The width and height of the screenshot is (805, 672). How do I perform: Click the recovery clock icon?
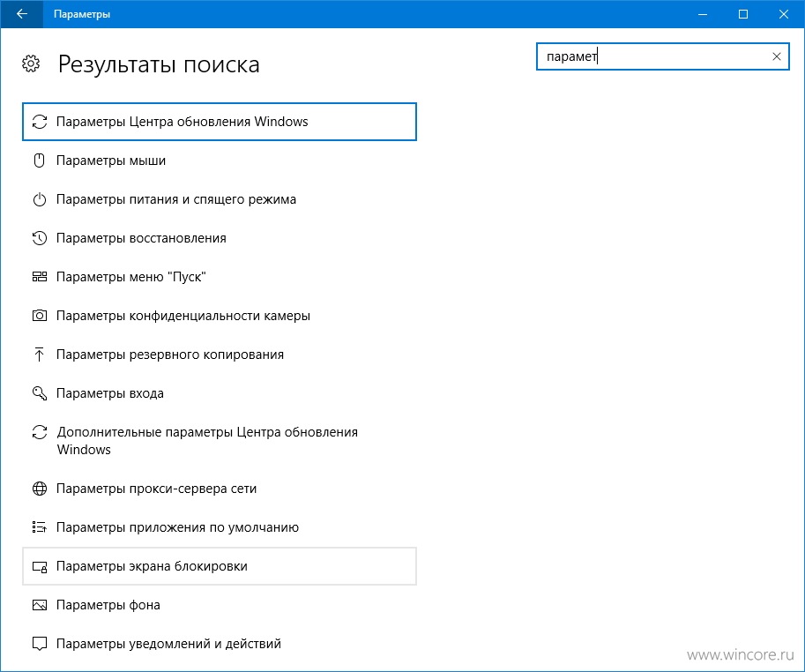coord(40,238)
